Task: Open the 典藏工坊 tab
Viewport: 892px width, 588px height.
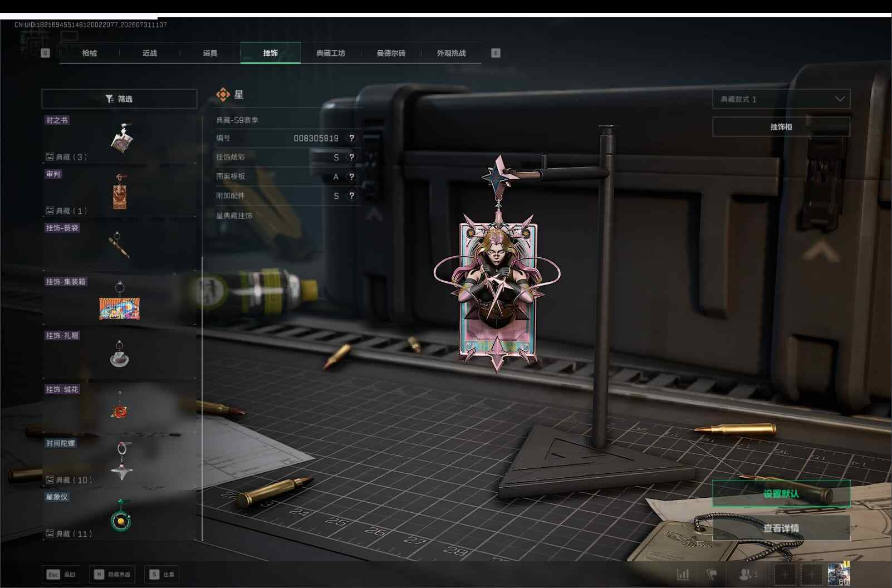Action: [331, 53]
